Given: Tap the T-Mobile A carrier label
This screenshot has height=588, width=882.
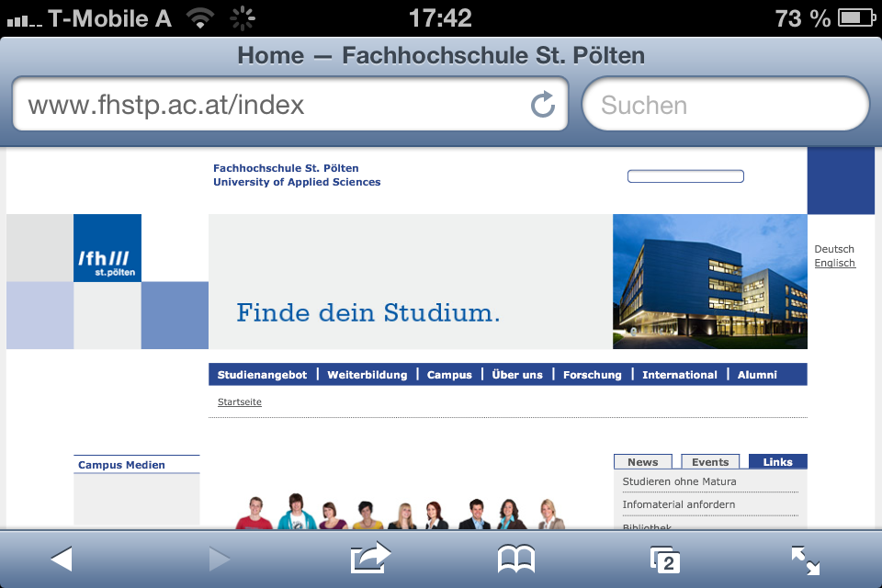Looking at the screenshot, I should tap(109, 18).
